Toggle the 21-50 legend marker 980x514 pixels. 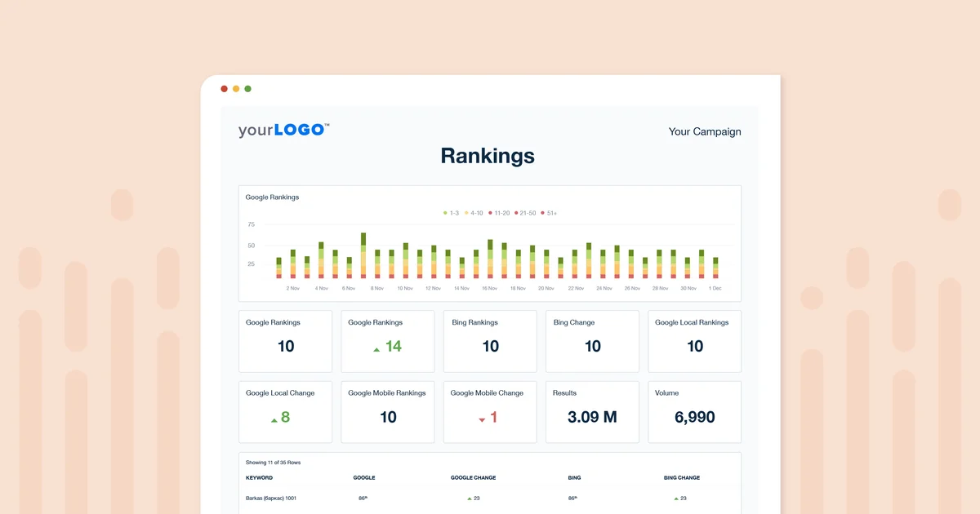click(516, 212)
